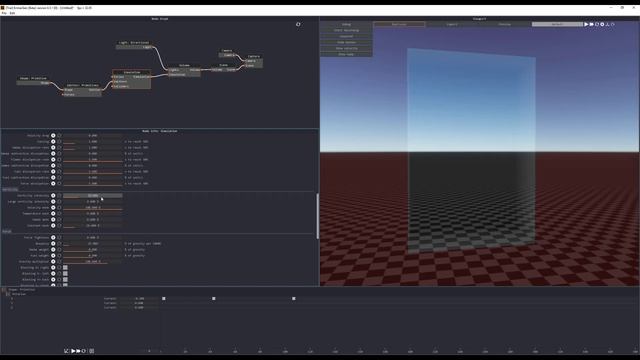Toggle the empty circle beside Velocity drag
This screenshot has height=360, width=640.
coord(59,136)
